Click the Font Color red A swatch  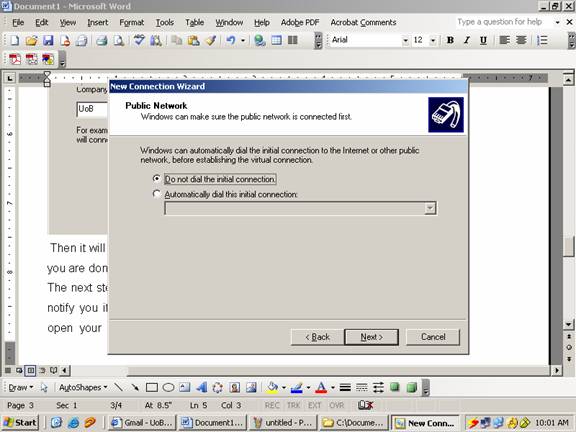point(321,387)
